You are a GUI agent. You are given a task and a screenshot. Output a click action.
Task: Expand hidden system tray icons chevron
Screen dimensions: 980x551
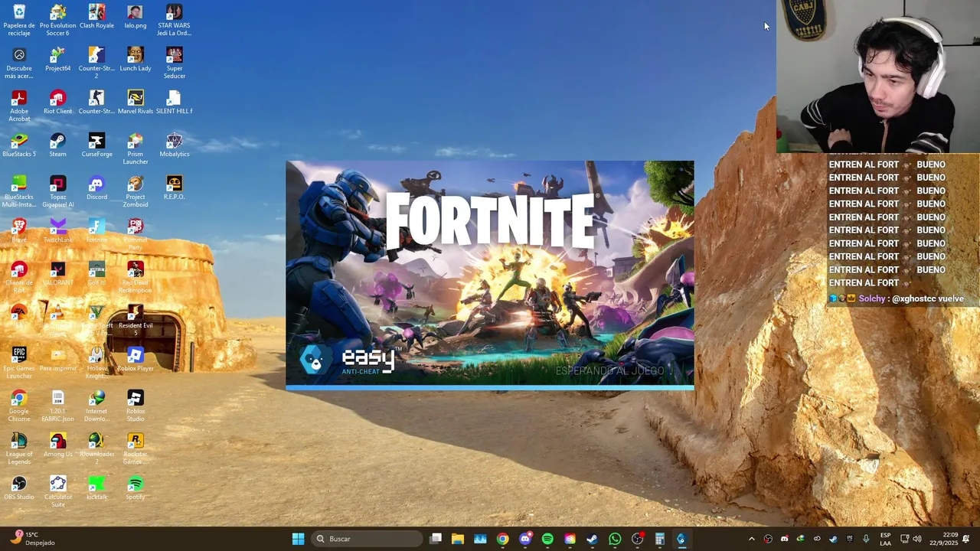coord(751,539)
